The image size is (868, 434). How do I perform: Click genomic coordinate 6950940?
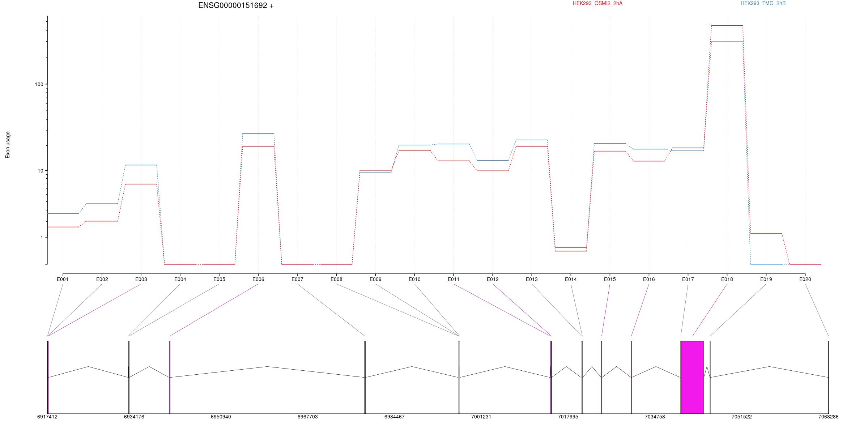(221, 417)
